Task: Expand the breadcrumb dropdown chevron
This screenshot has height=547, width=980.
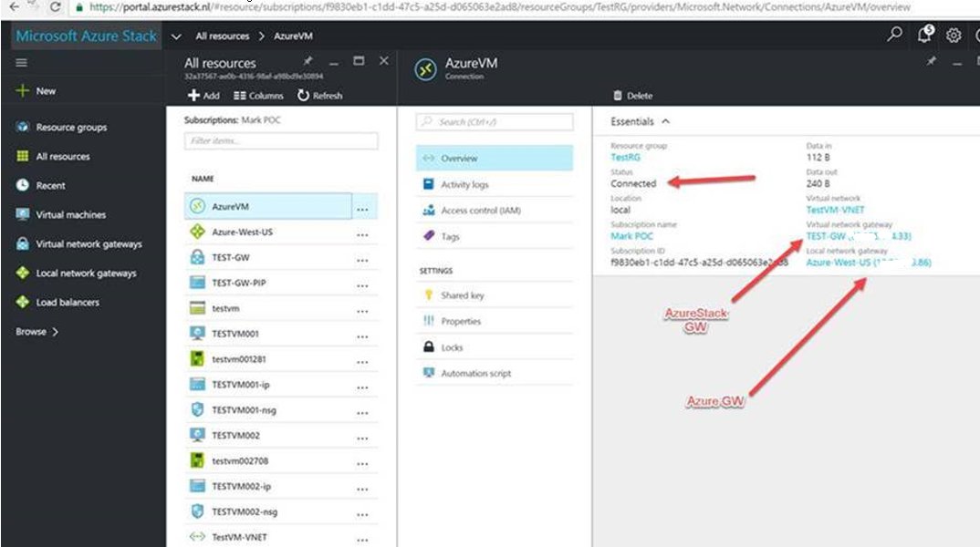Action: pos(176,36)
